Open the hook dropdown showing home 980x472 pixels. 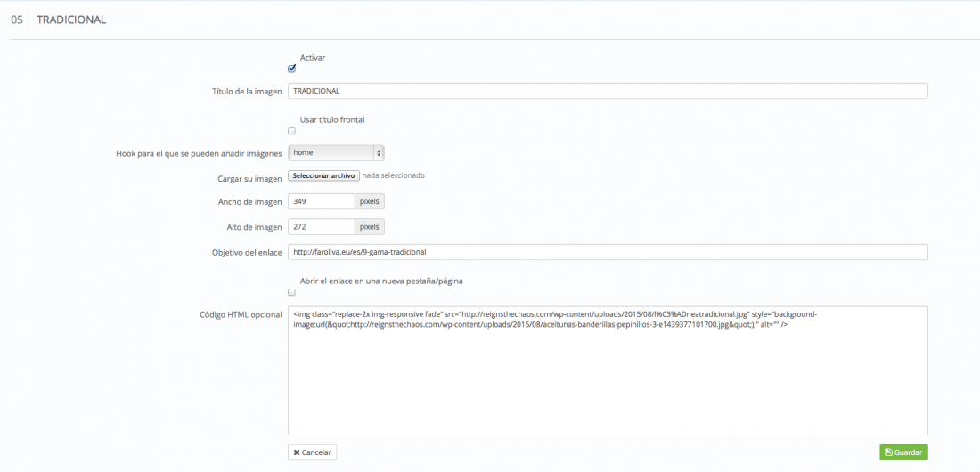pos(336,152)
